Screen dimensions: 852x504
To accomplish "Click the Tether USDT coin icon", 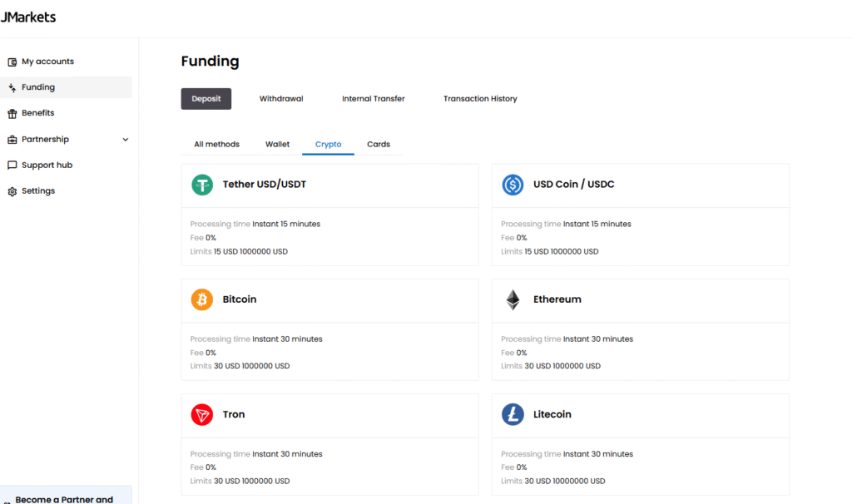I will click(202, 185).
